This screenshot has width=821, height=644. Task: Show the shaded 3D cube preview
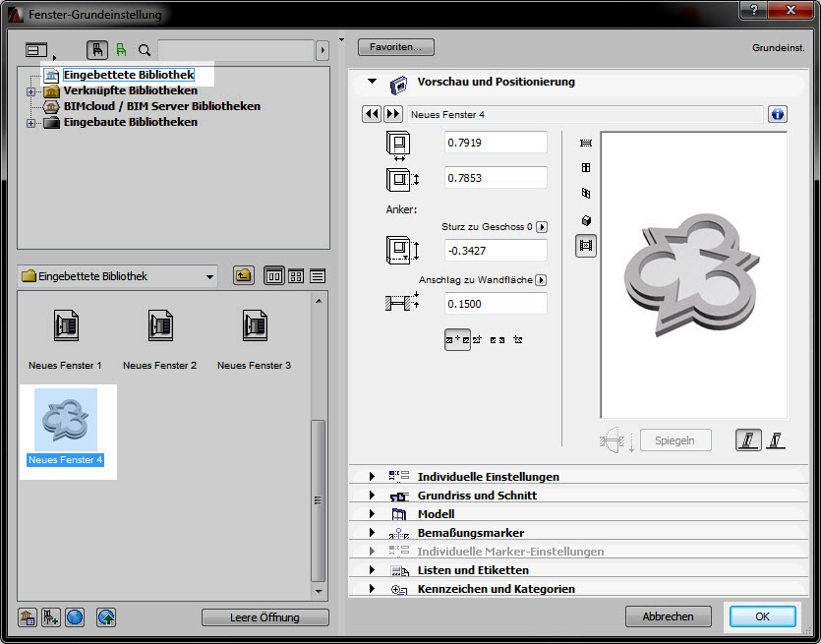coord(586,220)
